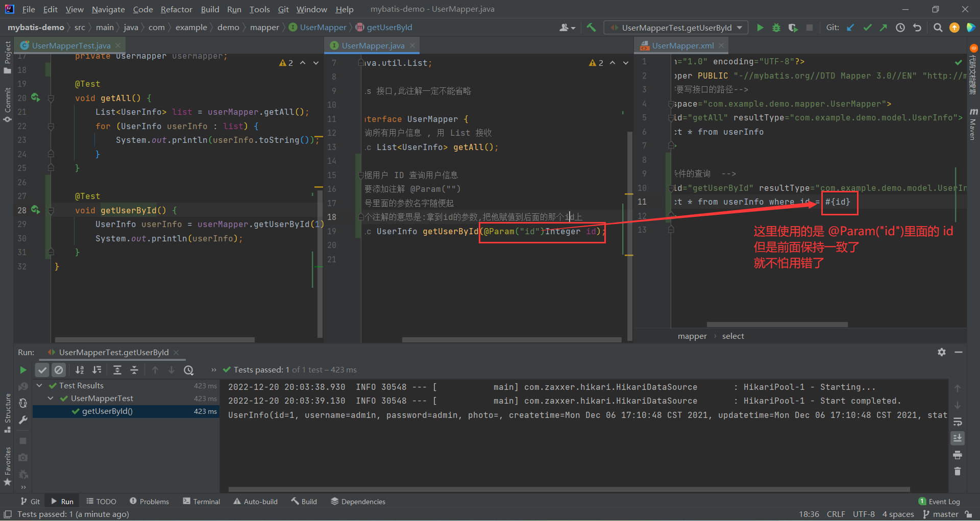
Task: Toggle auto-test rerun icon in Run sidebar
Action: pos(23,403)
